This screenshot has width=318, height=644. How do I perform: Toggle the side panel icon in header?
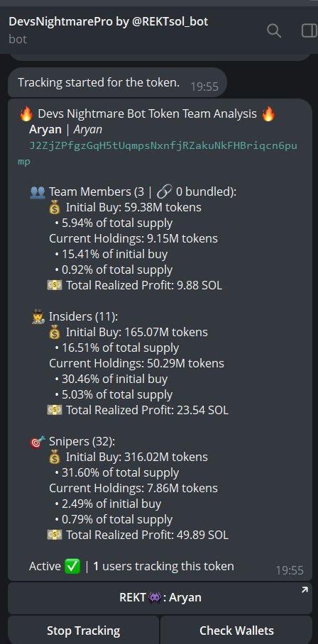click(x=309, y=30)
